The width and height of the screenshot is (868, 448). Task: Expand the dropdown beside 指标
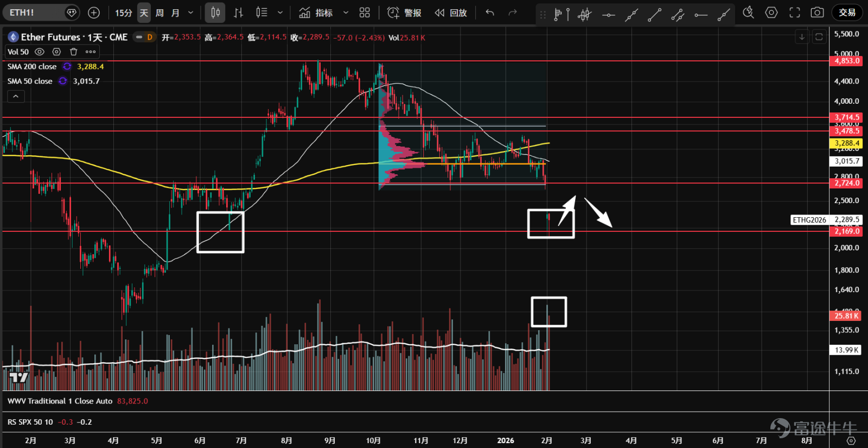[346, 12]
